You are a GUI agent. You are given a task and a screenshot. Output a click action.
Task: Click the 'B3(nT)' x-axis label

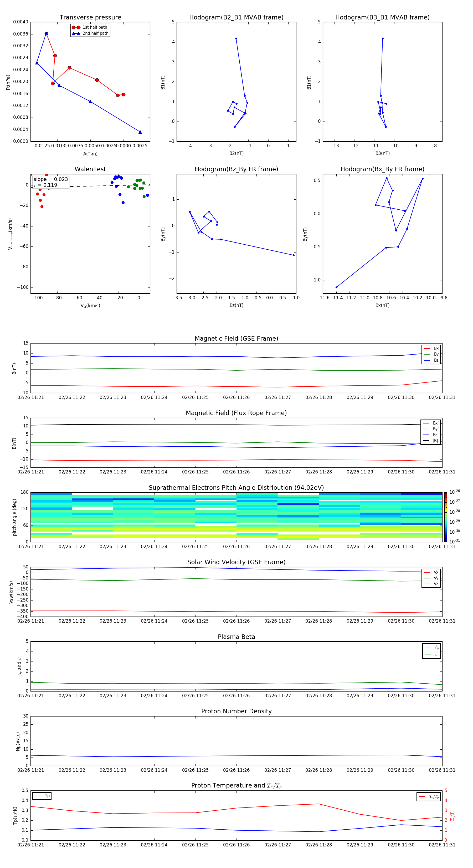(x=382, y=153)
